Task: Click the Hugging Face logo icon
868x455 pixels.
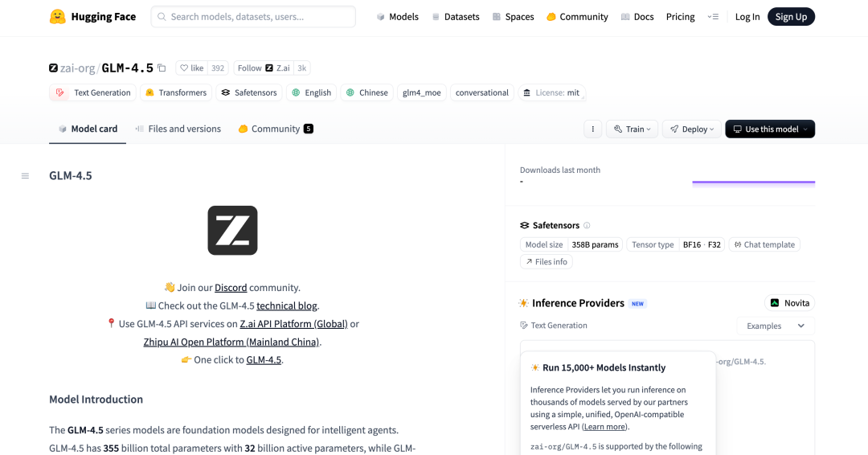Action: pos(57,17)
